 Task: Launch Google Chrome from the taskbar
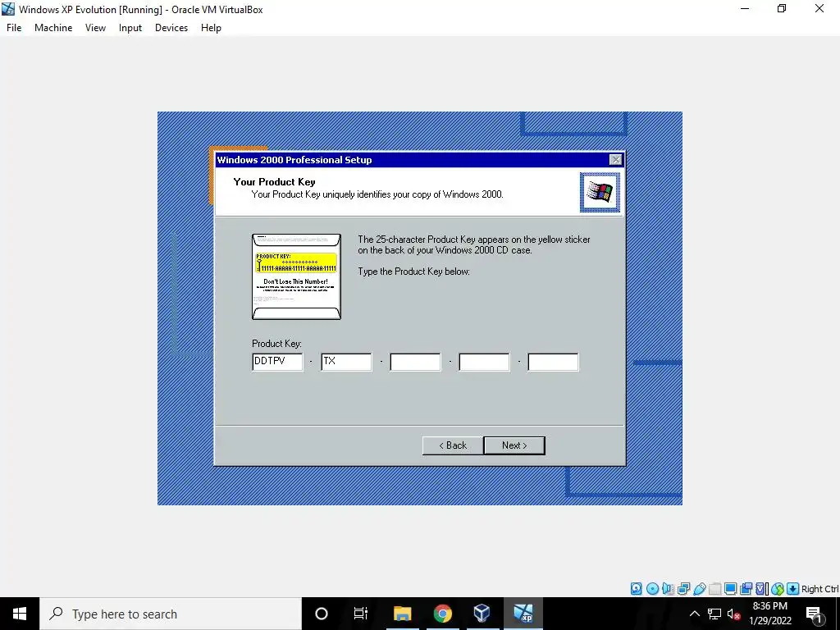[442, 614]
